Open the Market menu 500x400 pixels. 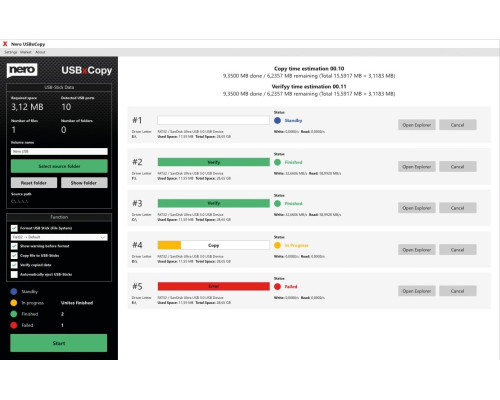(x=26, y=52)
